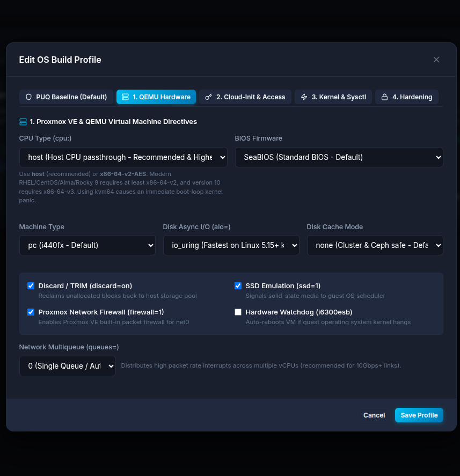Click the Machine Type label
The width and height of the screenshot is (460, 476).
[41, 227]
